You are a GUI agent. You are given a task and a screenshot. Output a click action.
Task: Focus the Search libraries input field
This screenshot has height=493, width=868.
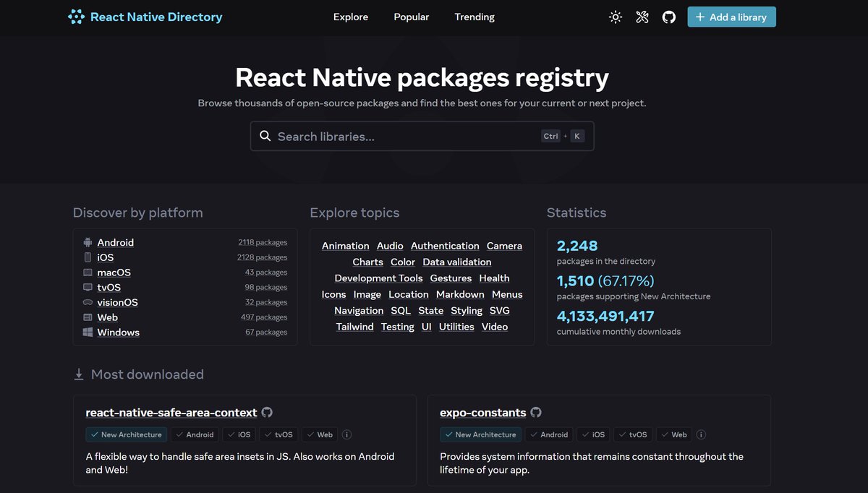(422, 136)
